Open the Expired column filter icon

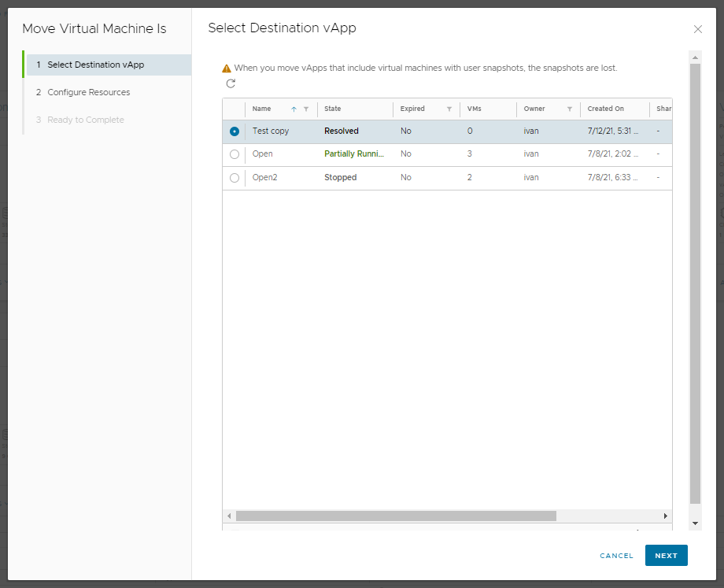click(449, 109)
